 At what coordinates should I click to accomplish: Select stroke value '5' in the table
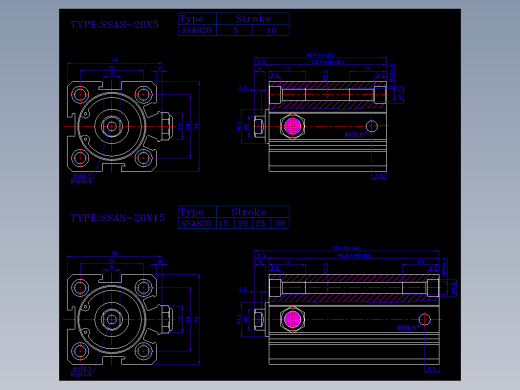pyautogui.click(x=236, y=30)
